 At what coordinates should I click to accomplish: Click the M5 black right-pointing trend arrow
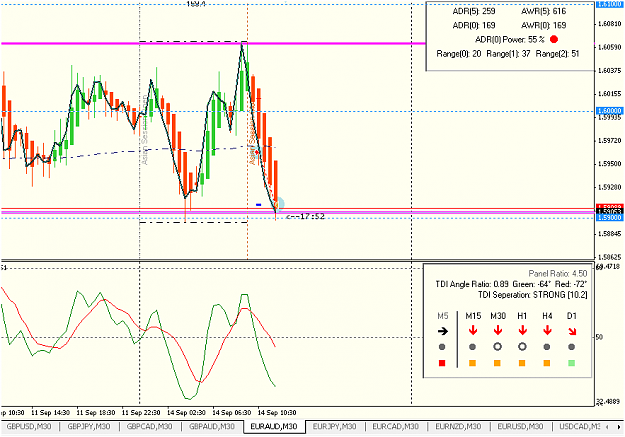442,331
